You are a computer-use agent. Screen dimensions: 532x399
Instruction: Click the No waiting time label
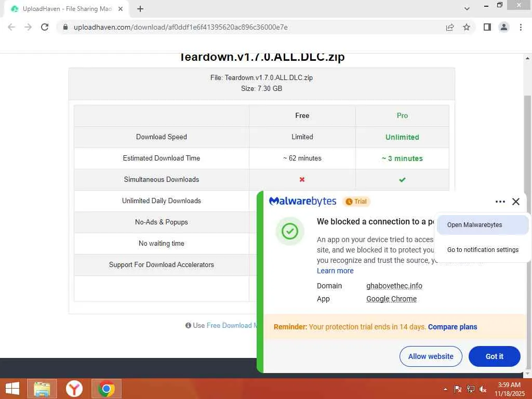click(x=162, y=243)
